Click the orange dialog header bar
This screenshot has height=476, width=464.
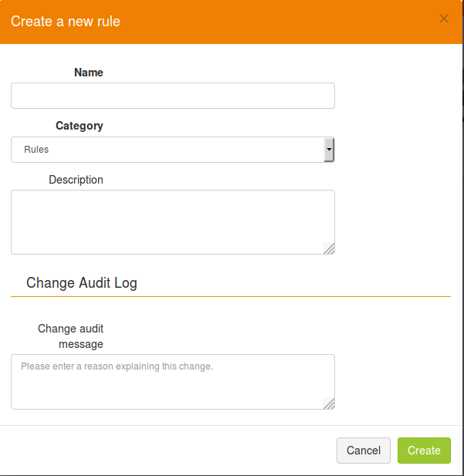232,22
